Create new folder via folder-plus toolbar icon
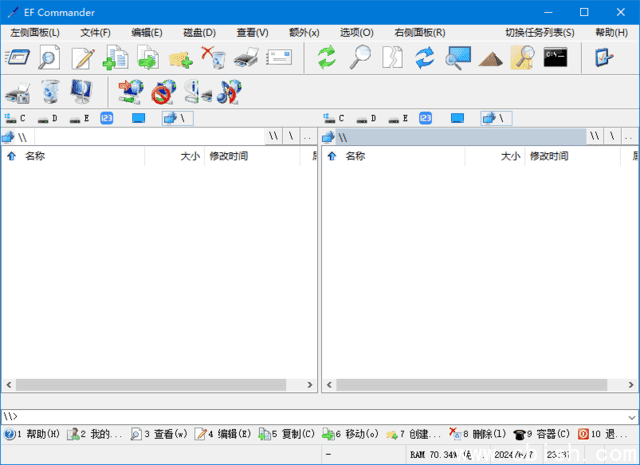 pyautogui.click(x=180, y=60)
